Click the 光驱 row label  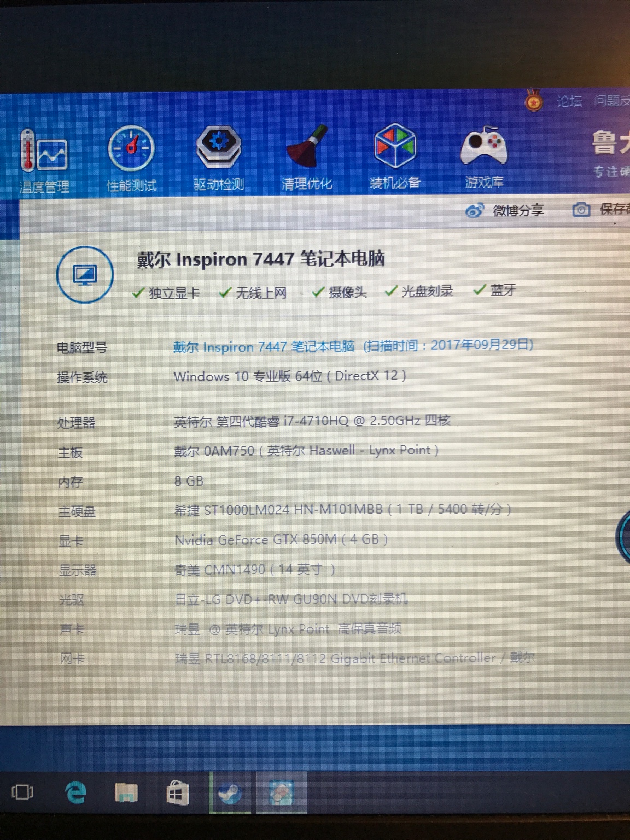[72, 600]
